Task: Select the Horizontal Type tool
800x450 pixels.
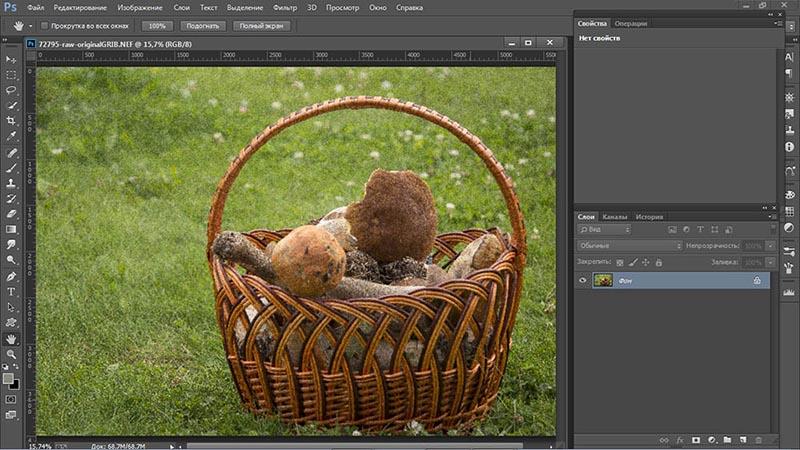Action: point(11,292)
